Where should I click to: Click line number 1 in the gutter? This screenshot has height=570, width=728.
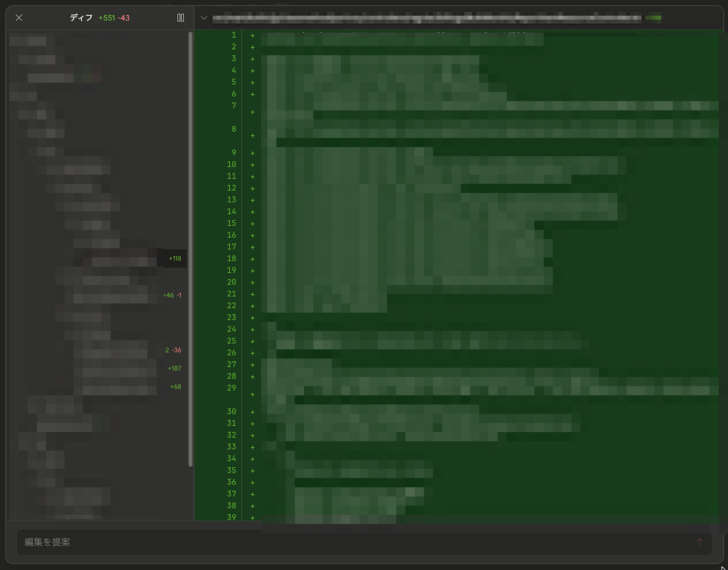coord(234,35)
